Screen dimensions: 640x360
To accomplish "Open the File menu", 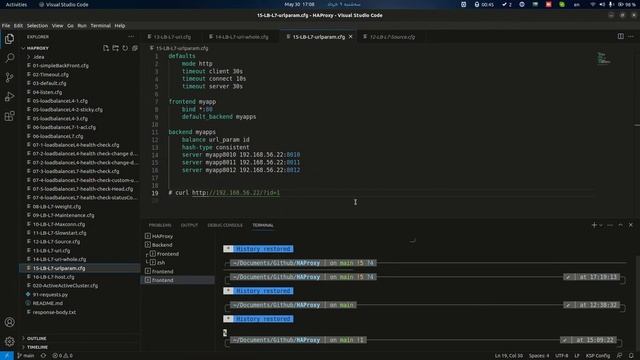I will (6, 25).
